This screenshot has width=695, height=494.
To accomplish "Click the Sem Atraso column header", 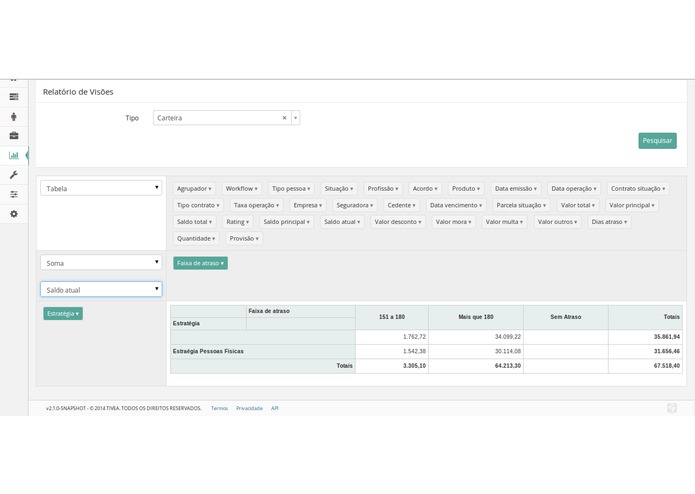I will coord(566,317).
